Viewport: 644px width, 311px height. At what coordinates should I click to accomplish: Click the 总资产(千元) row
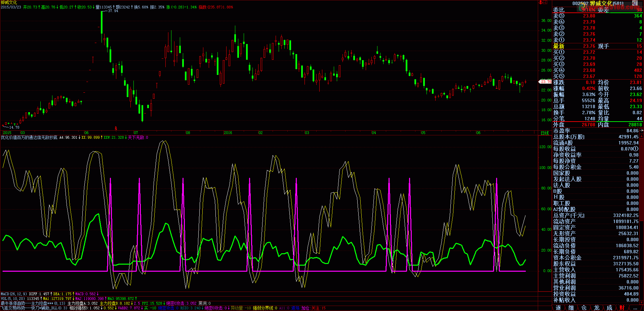[596, 215]
